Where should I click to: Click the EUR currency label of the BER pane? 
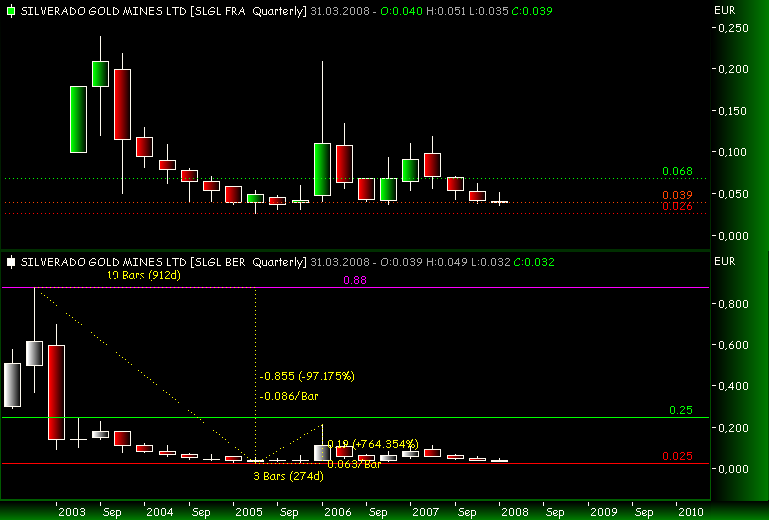[x=724, y=261]
